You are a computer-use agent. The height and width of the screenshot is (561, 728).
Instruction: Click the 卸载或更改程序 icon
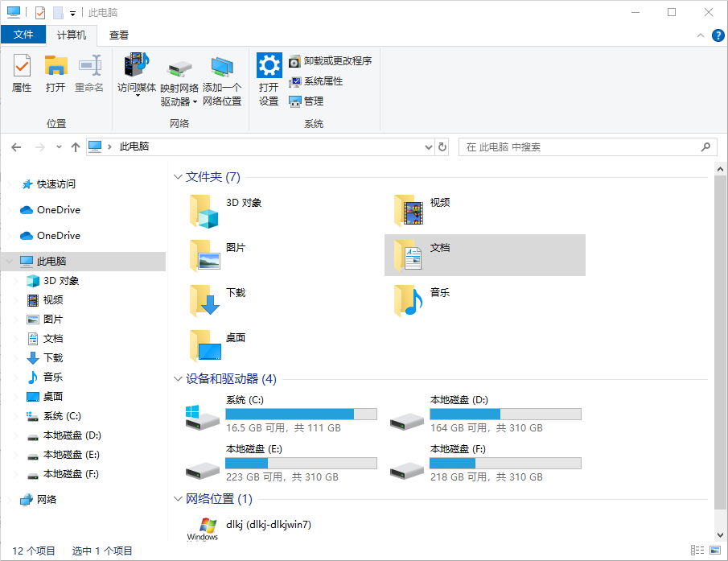329,60
